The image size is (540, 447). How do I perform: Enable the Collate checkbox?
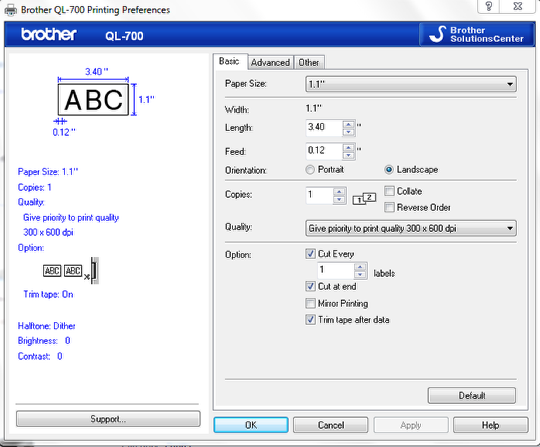pyautogui.click(x=389, y=191)
